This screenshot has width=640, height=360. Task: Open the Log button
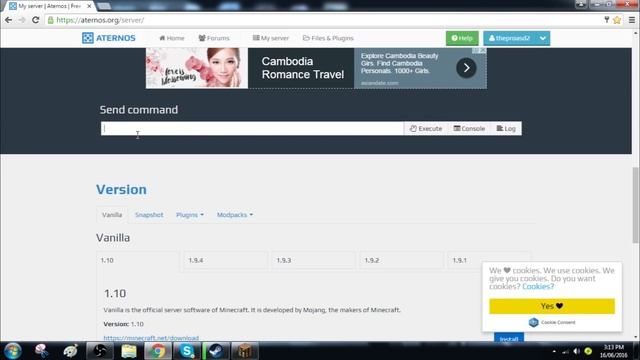coord(506,129)
